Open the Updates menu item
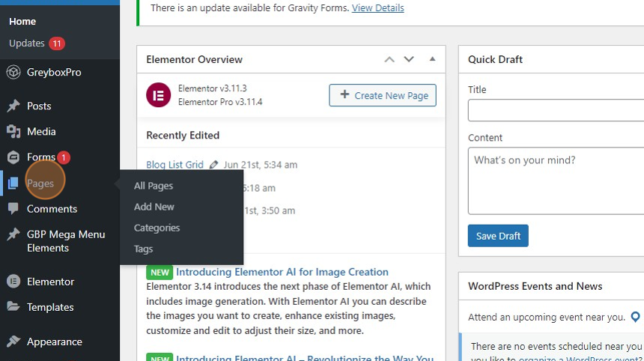Viewport: 644px width, 361px height. coord(27,43)
